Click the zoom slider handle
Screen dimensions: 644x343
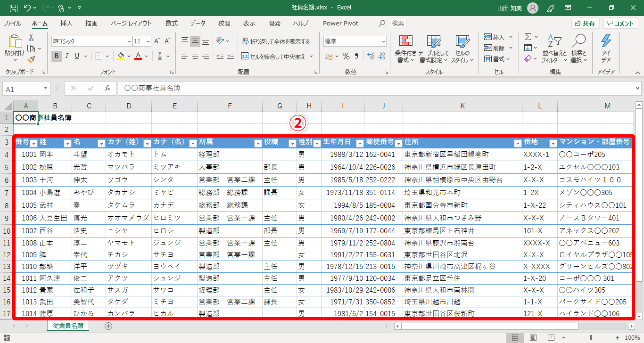click(591, 337)
